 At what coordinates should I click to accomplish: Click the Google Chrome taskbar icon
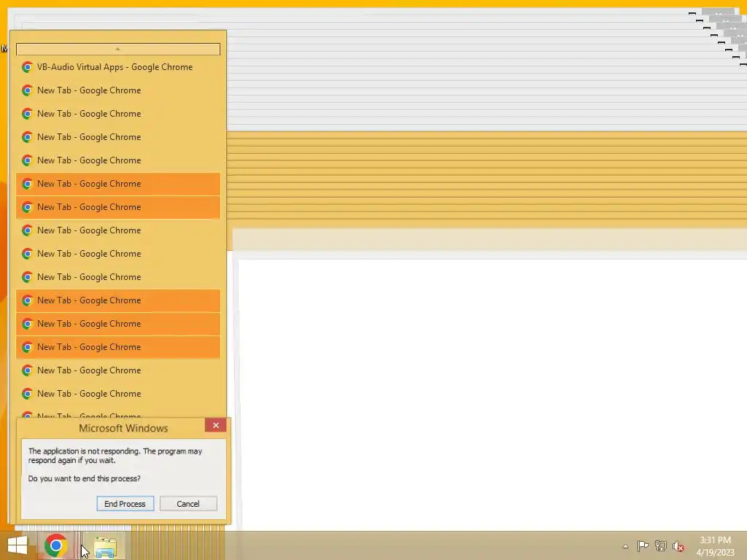55,545
